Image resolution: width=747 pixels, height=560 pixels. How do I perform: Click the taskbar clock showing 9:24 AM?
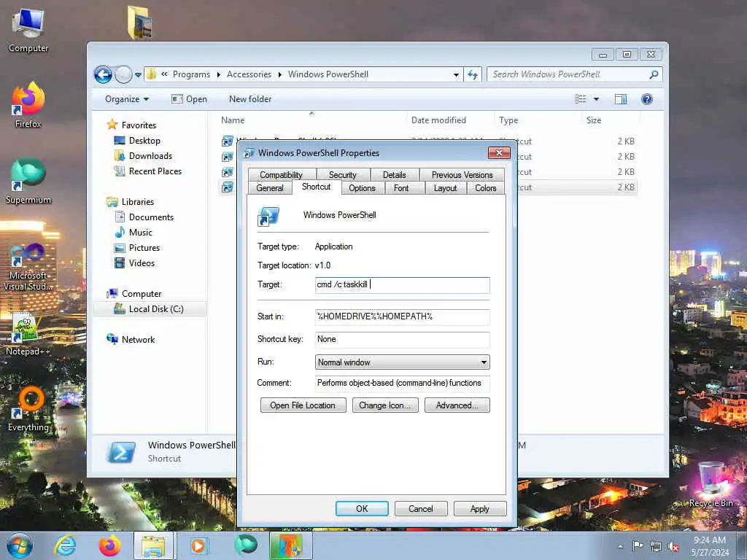click(710, 546)
